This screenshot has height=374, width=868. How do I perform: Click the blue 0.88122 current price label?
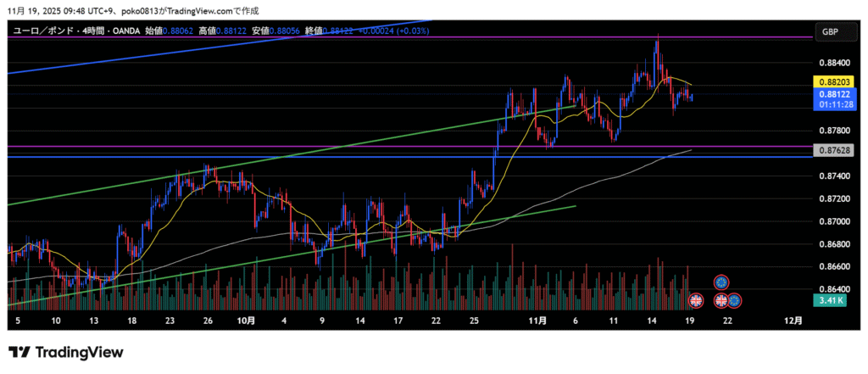(x=831, y=96)
